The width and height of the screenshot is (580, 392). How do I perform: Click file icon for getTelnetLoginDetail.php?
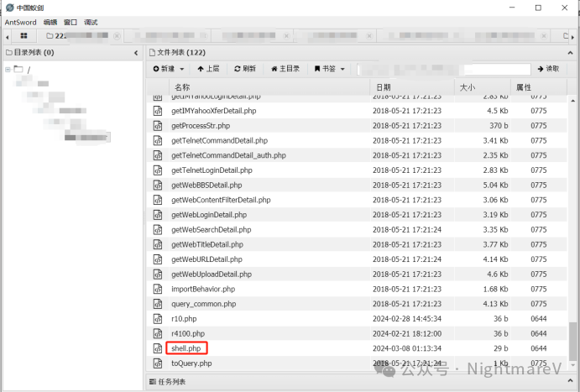coord(158,170)
